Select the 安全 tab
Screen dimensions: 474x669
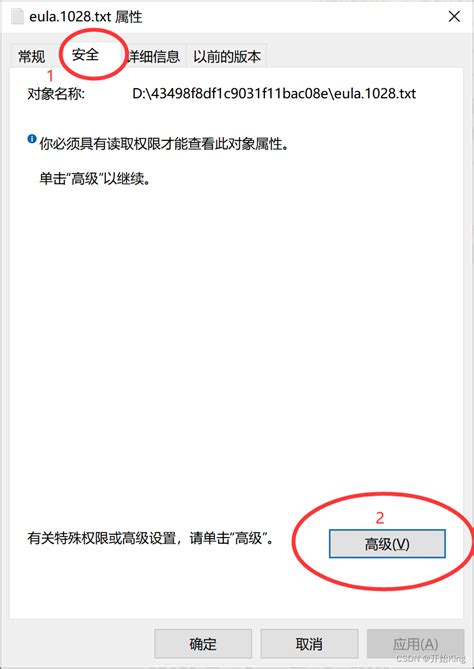click(85, 55)
